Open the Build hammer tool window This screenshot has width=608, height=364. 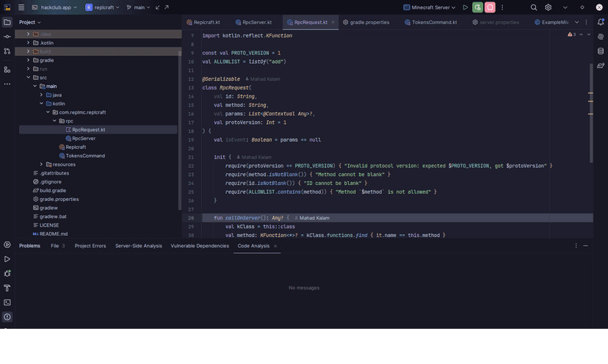(7, 288)
